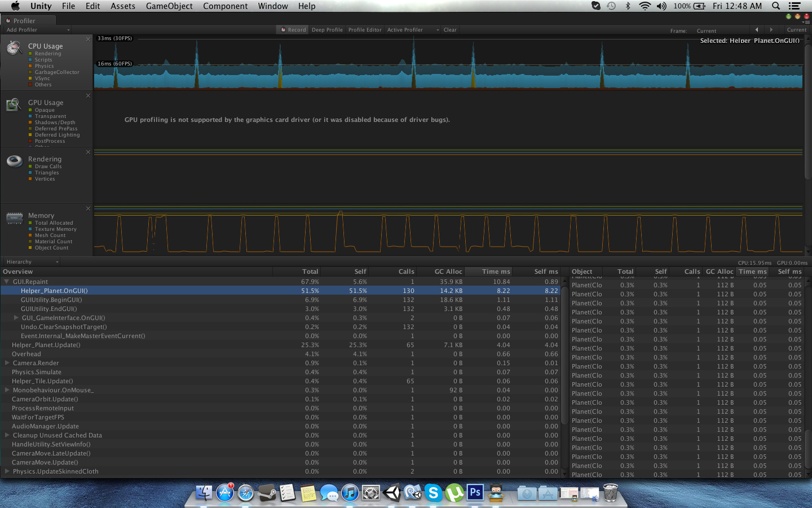Toggle Deep Profile mode
The width and height of the screenshot is (812, 508).
click(x=327, y=30)
